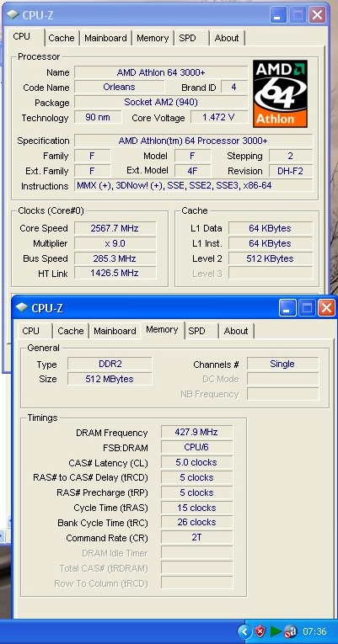Click the Name field AMD Athlon 64 3000+
Viewport: 338px width, 644px height.
point(161,72)
